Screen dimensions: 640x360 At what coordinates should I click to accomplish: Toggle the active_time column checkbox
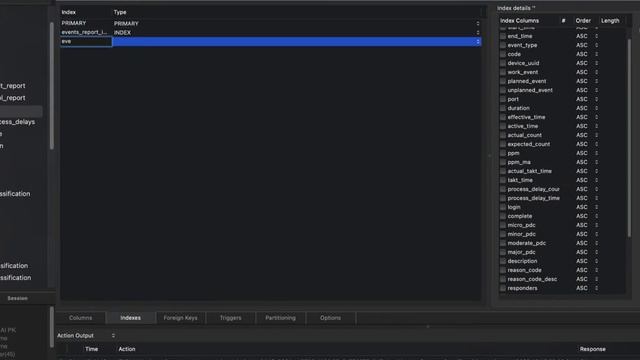coord(503,126)
